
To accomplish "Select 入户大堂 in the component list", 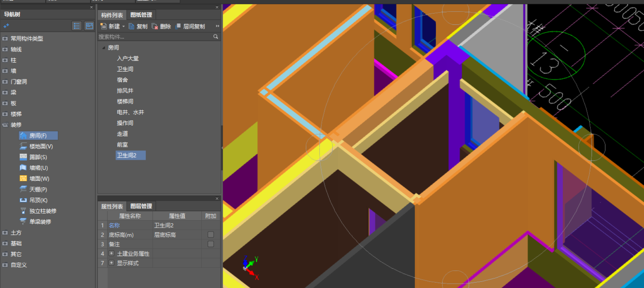I will coord(128,59).
